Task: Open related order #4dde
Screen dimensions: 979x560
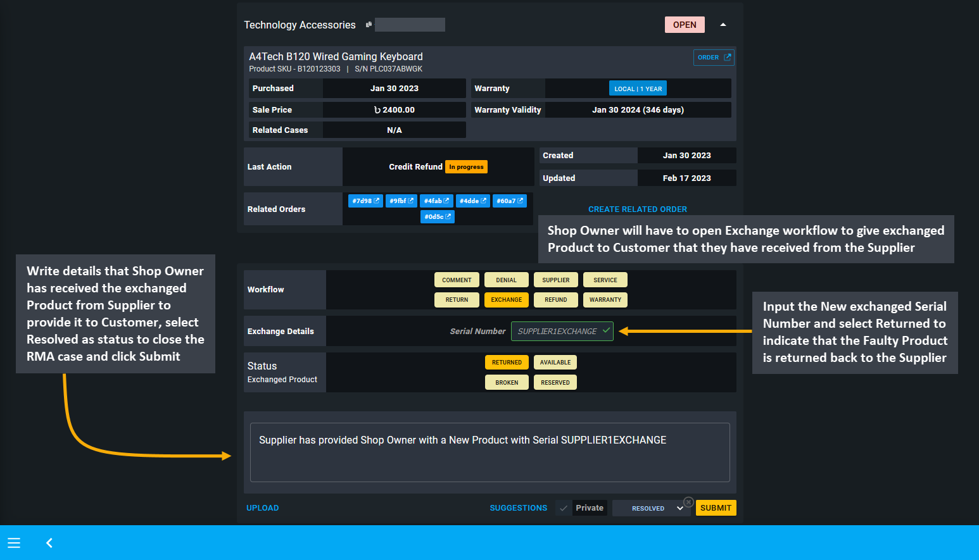Action: (x=472, y=201)
